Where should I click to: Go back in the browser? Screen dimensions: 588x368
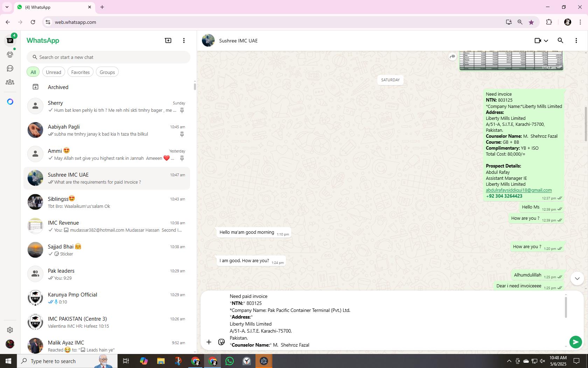click(x=8, y=22)
